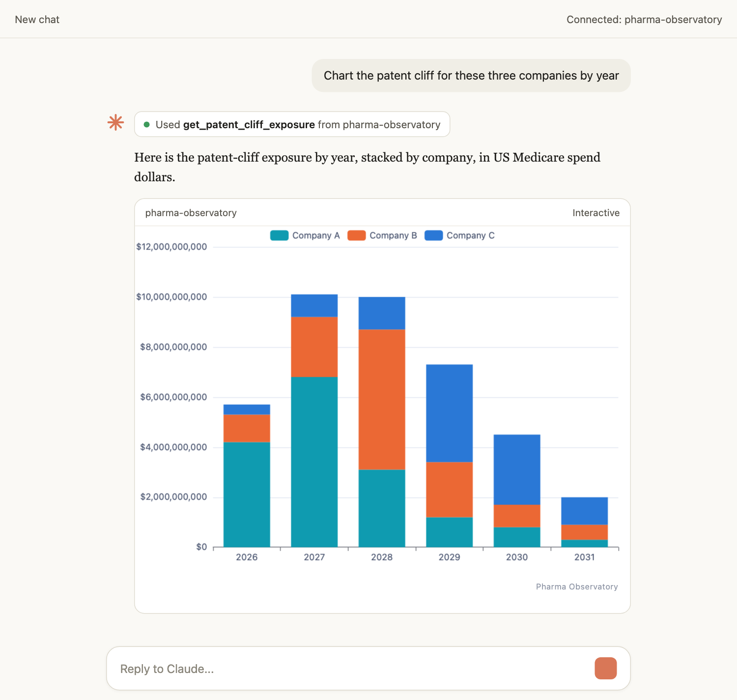Click the 2029 Company B orange segment
This screenshot has height=700, width=737.
(450, 489)
